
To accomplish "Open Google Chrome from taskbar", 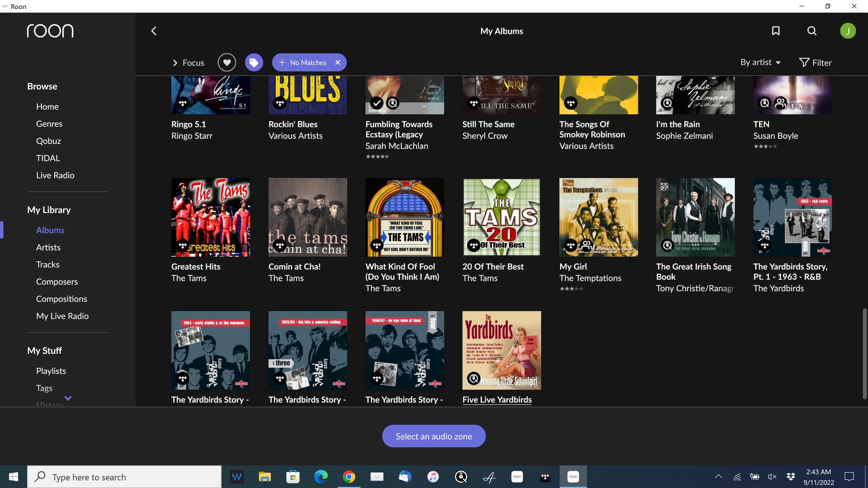I will tap(349, 477).
